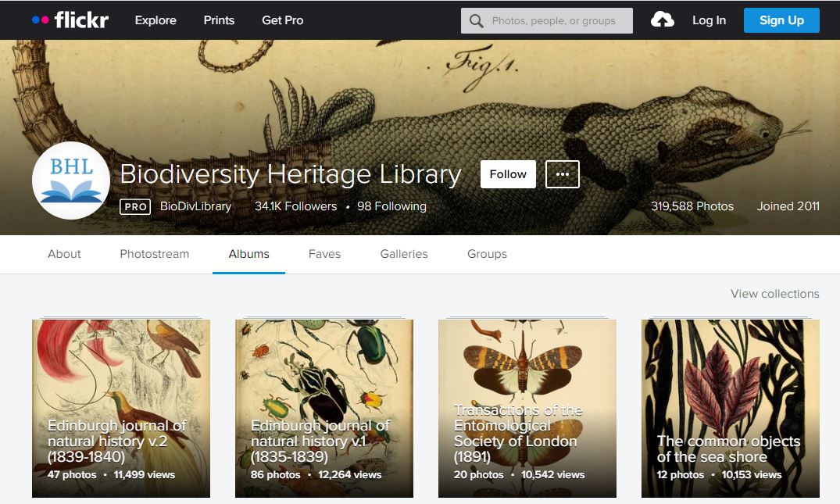Switch to the Faves tab
This screenshot has height=504, width=840.
coord(324,253)
